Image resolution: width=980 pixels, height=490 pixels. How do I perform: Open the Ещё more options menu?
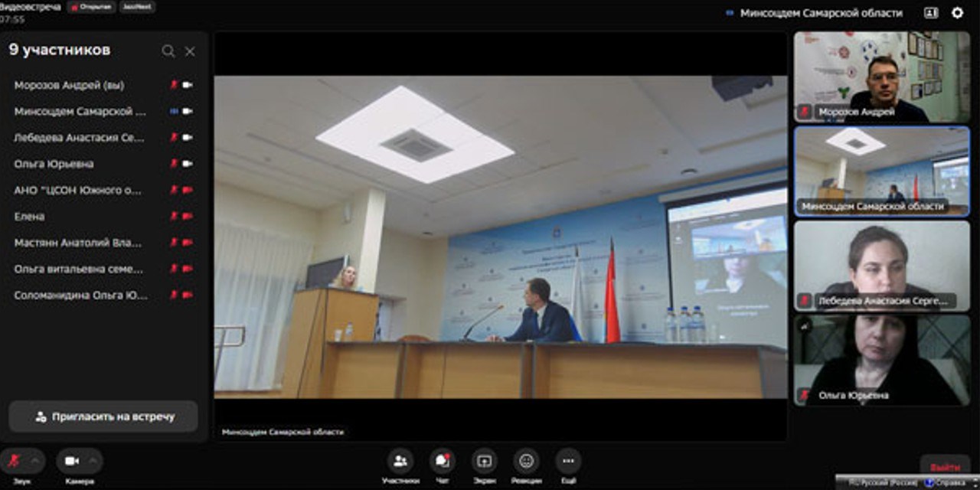click(568, 461)
